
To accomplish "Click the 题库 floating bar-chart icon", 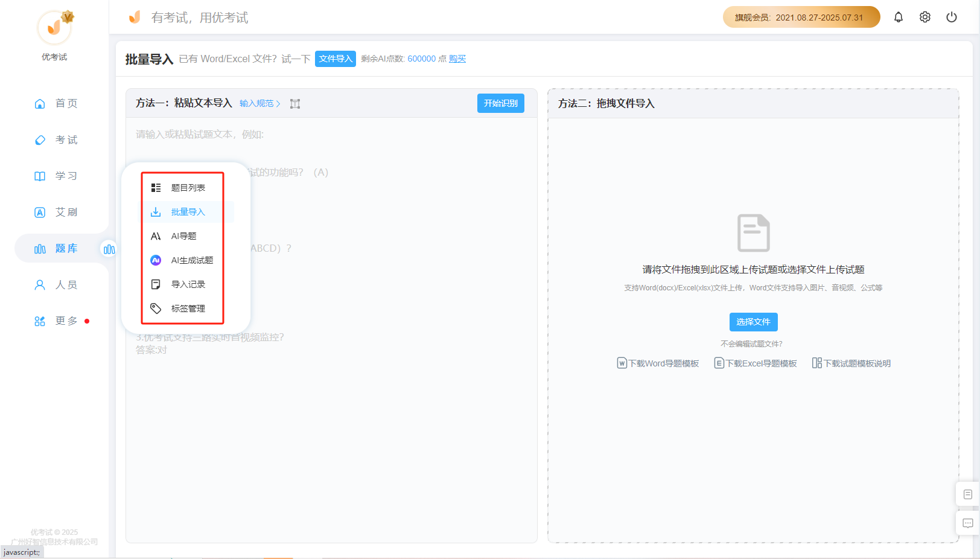I will (x=109, y=249).
